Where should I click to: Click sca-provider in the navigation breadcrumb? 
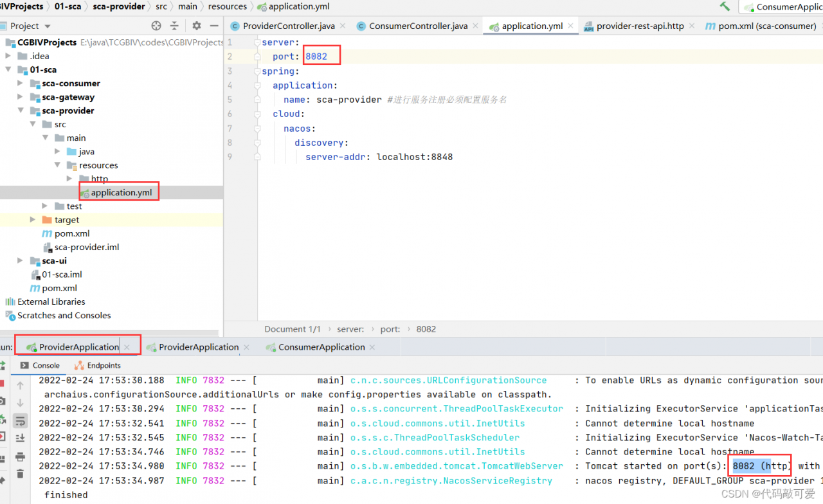[x=119, y=6]
